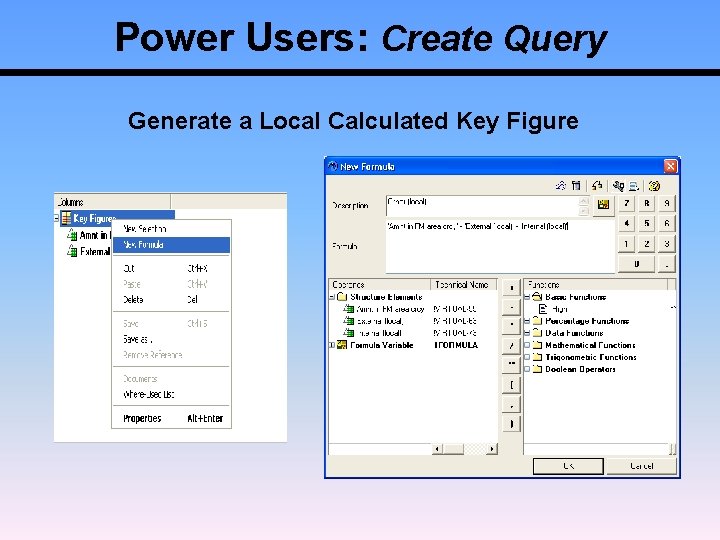The width and height of the screenshot is (720, 540).
Task: Open Properties from the context menu
Action: pyautogui.click(x=171, y=418)
